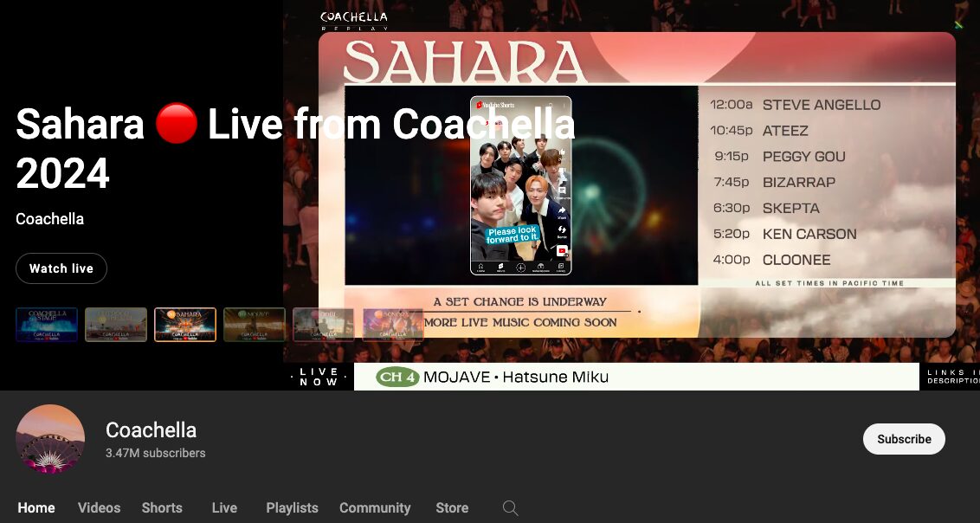Select the Library icon in the Shorts nav bar
The height and width of the screenshot is (523, 980).
(560, 266)
